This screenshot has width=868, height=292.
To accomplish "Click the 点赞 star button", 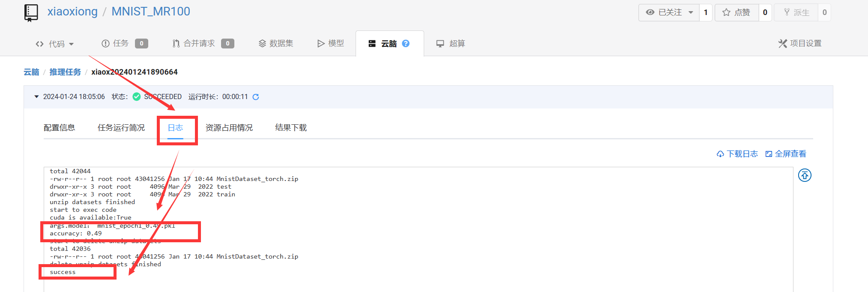I will [x=736, y=12].
